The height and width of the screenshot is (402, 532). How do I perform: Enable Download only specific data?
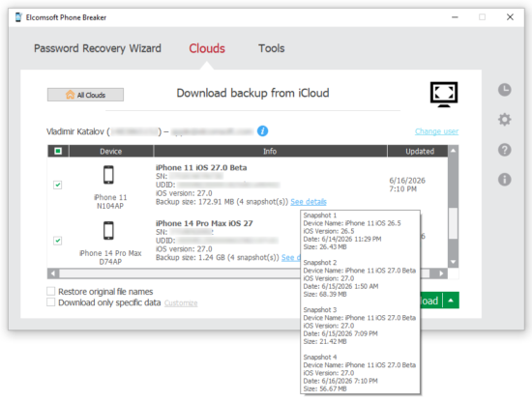point(51,302)
